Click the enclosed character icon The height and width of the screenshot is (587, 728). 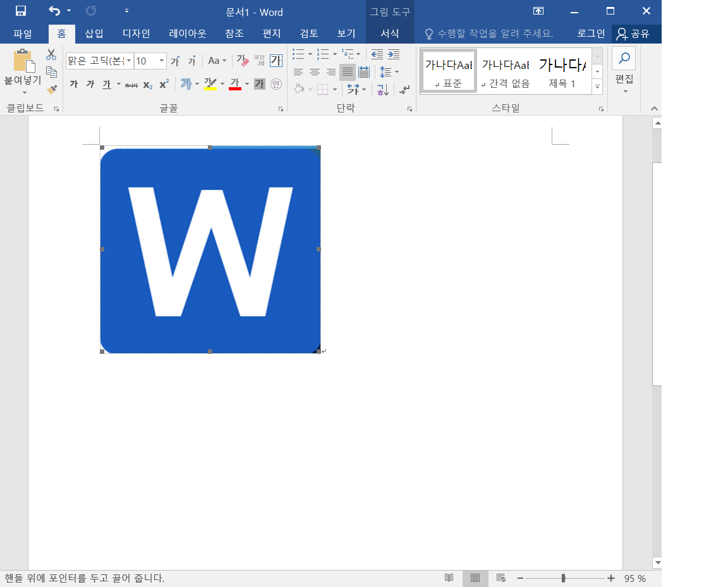pos(276,84)
